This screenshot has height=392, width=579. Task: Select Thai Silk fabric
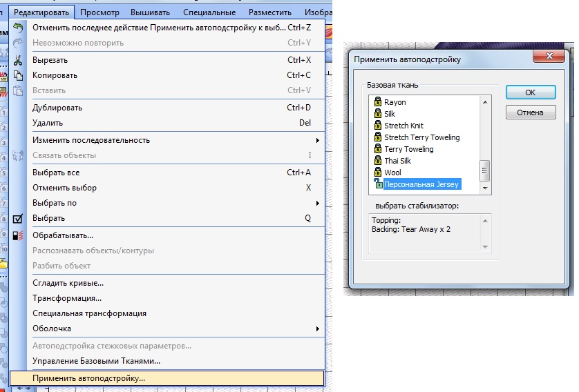click(397, 161)
